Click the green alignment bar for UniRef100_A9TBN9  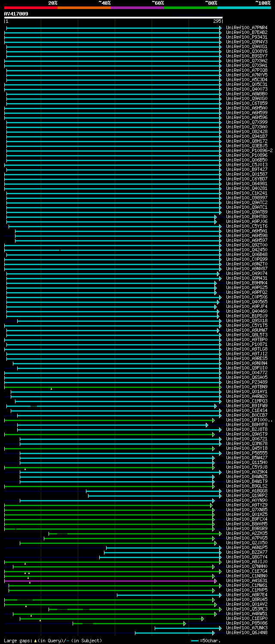click(x=113, y=387)
